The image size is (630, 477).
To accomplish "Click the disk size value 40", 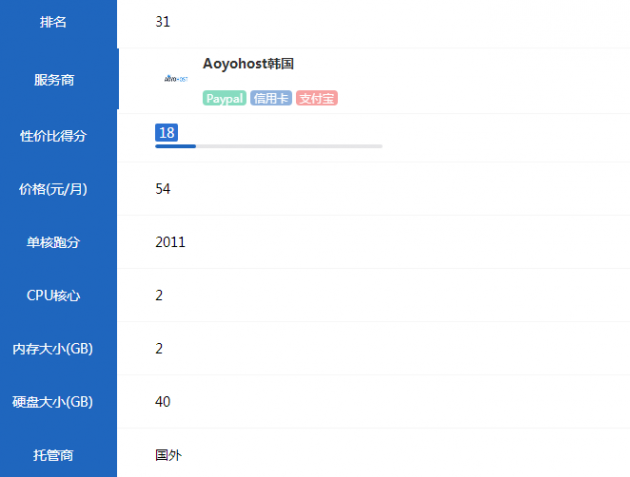I will pyautogui.click(x=163, y=401).
